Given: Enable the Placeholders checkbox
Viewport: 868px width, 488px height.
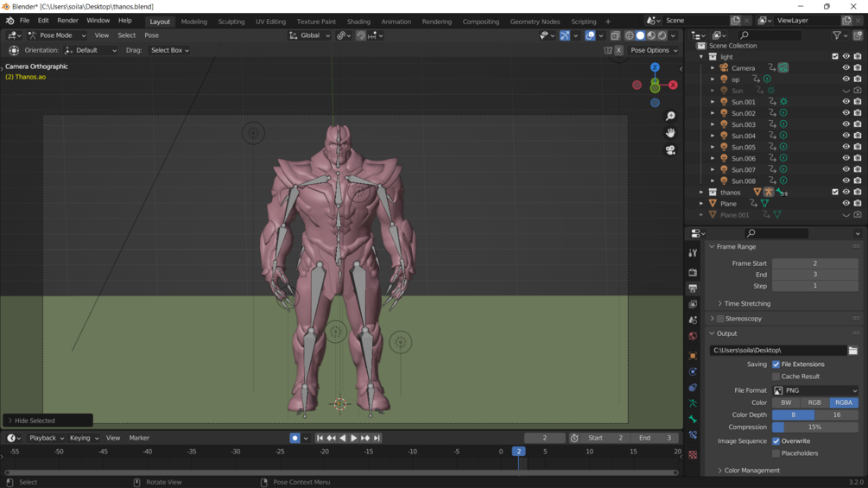Looking at the screenshot, I should pyautogui.click(x=776, y=453).
